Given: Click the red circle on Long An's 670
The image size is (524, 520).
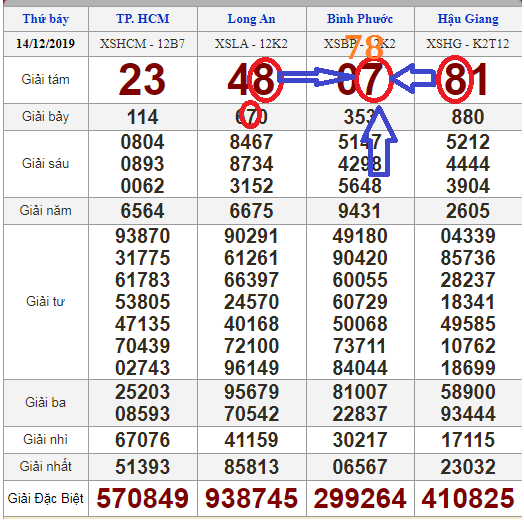Looking at the screenshot, I should 250,115.
